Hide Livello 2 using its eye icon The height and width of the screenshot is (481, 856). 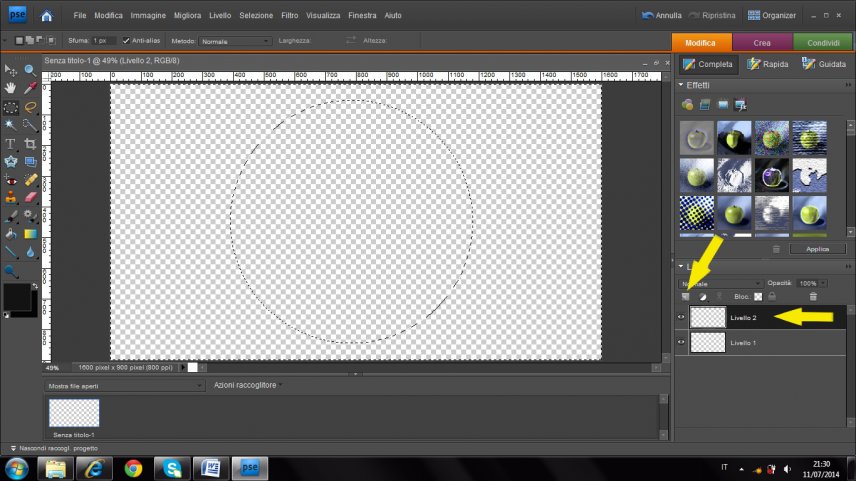click(681, 318)
